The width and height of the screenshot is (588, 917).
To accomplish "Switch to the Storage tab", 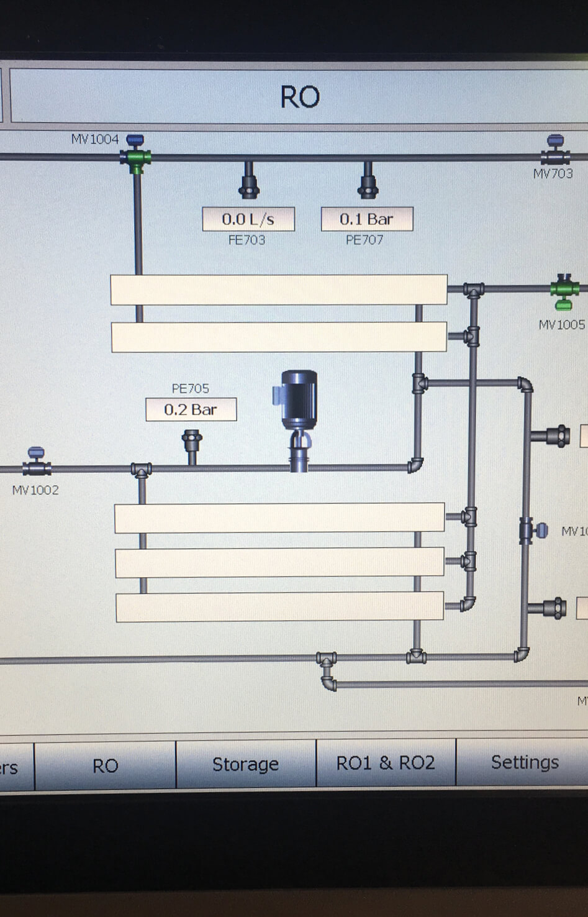I will (245, 764).
